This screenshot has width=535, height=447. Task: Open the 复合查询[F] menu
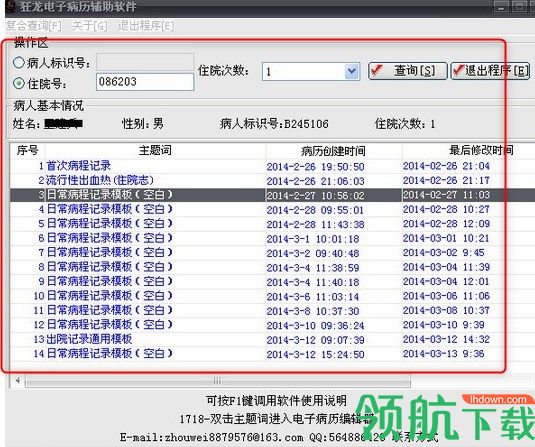[34, 26]
